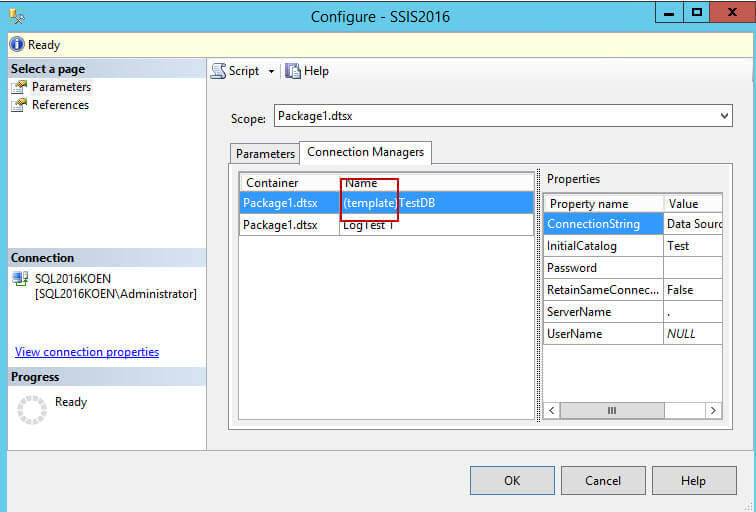Image resolution: width=756 pixels, height=512 pixels.
Task: Open View connection properties link
Action: click(x=87, y=352)
